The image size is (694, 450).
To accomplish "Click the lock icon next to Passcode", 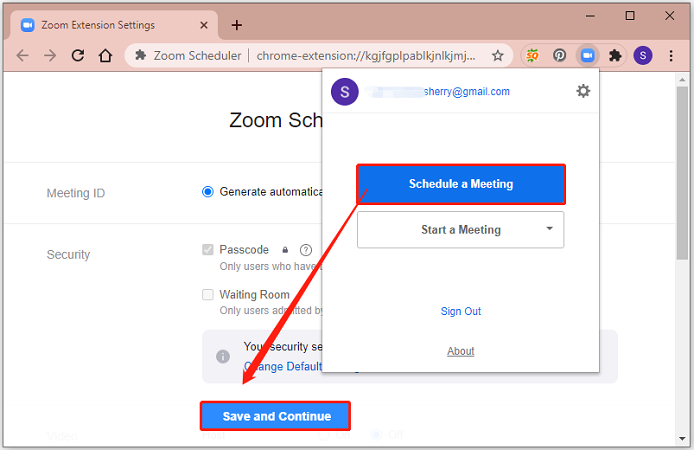I will pyautogui.click(x=285, y=250).
